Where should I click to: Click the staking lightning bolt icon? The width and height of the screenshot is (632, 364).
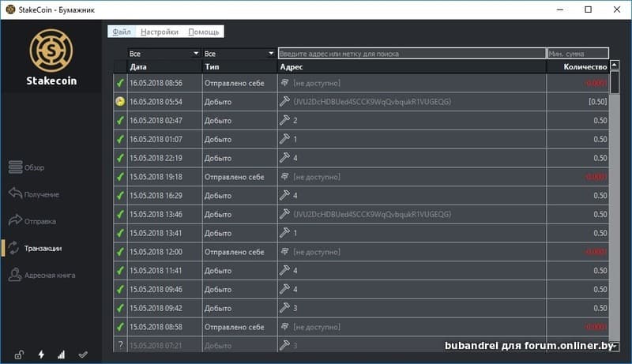point(41,355)
